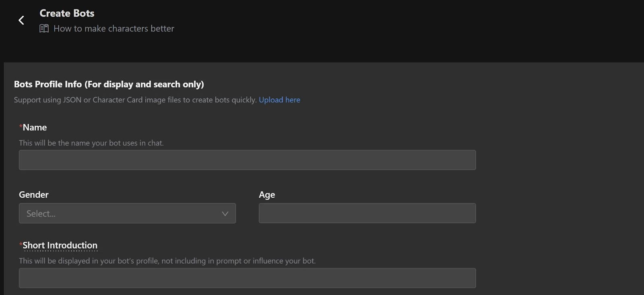Open the Gender dropdown
This screenshot has width=644, height=295.
(127, 214)
